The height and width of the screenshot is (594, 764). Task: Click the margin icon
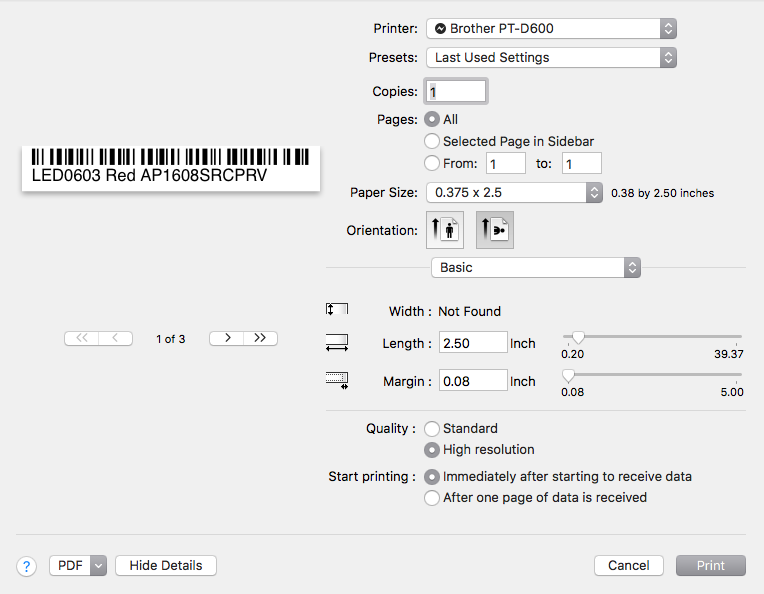(337, 380)
